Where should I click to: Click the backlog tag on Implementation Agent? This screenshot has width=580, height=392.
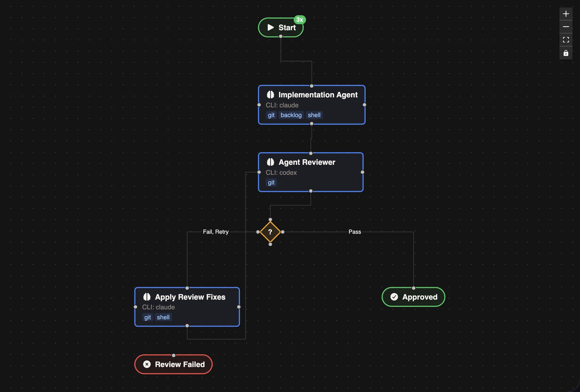[x=291, y=115]
